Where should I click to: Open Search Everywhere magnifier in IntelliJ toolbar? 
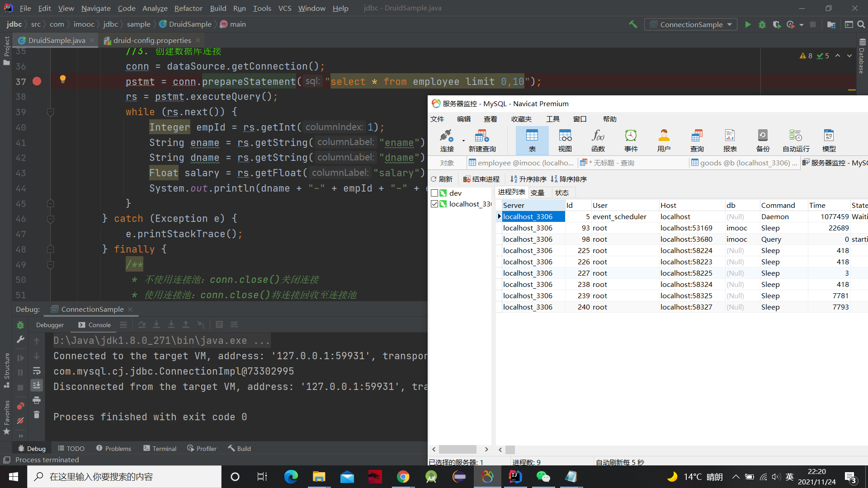pyautogui.click(x=861, y=24)
